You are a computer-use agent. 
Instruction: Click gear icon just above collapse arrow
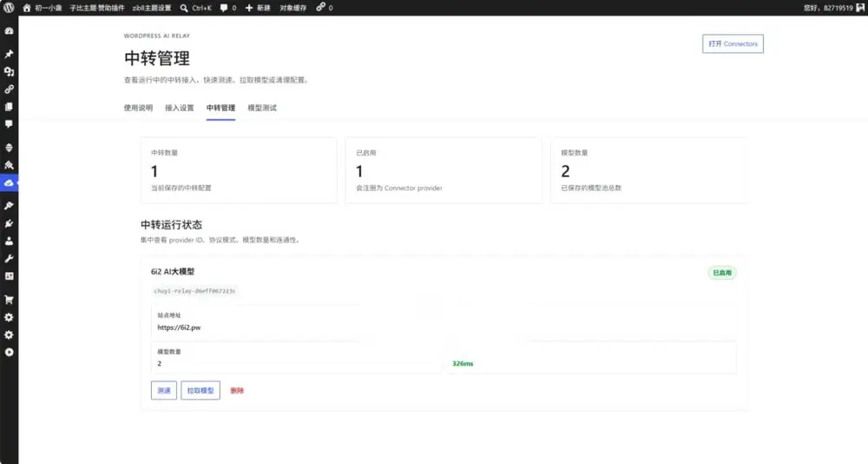click(x=9, y=335)
